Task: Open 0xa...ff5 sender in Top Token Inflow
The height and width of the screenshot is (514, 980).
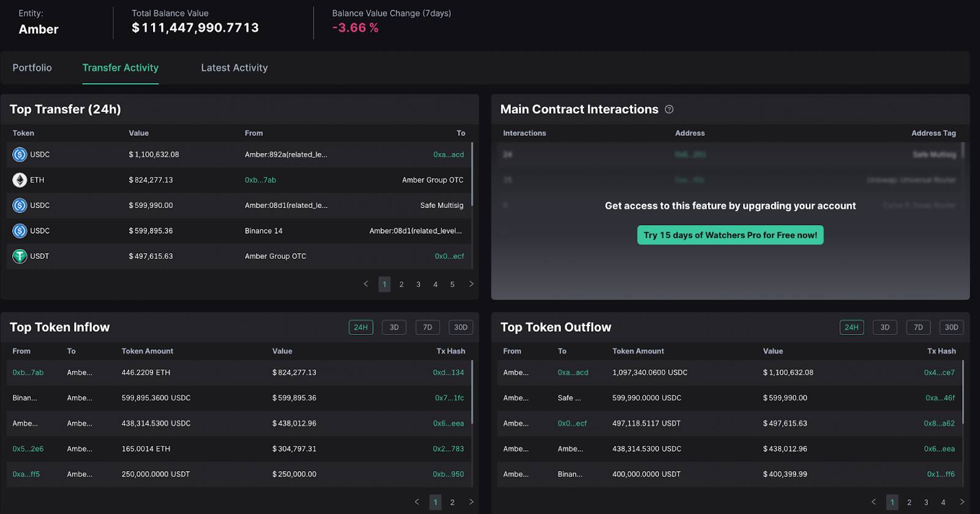Action: click(26, 474)
